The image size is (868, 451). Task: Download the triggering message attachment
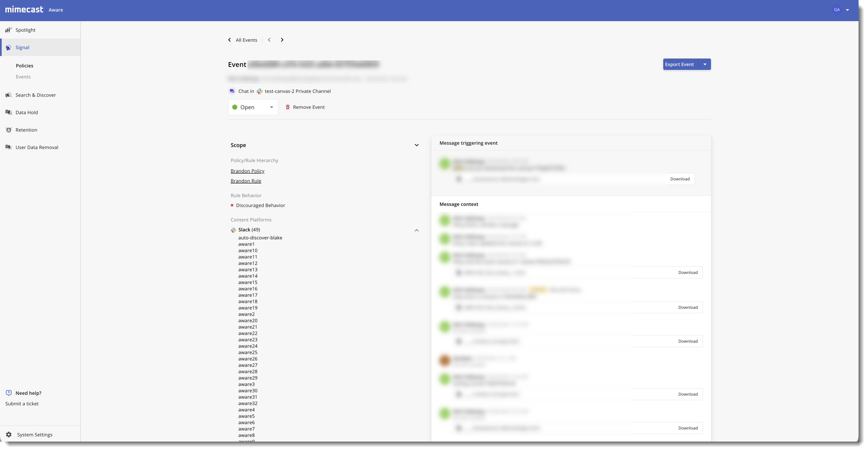680,179
